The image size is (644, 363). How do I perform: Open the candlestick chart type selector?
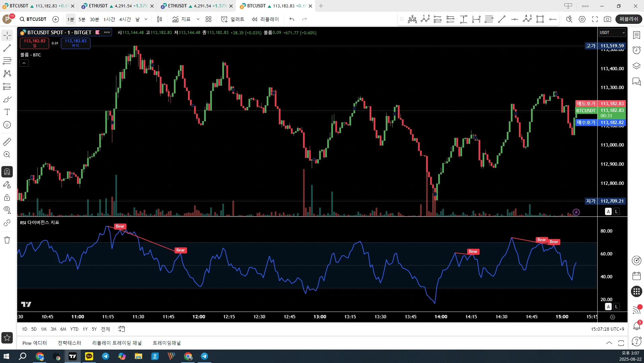coord(160,19)
